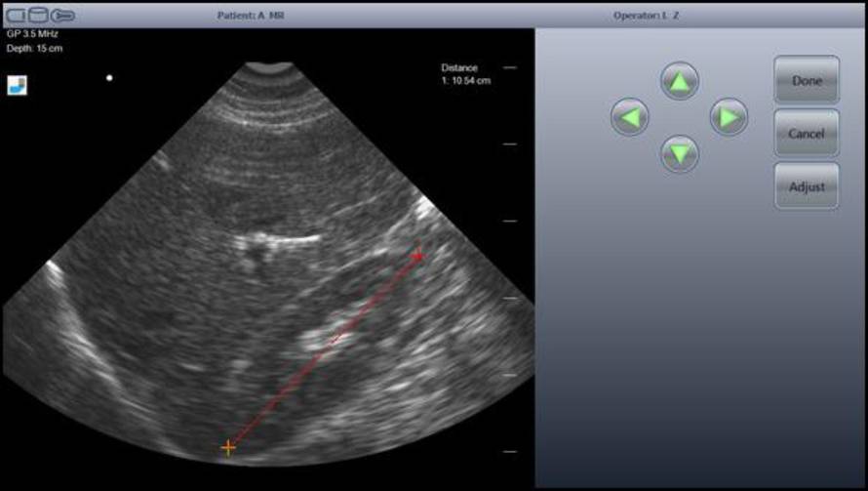Select the orange caliper cross marker
868x491 pixels.
228,448
